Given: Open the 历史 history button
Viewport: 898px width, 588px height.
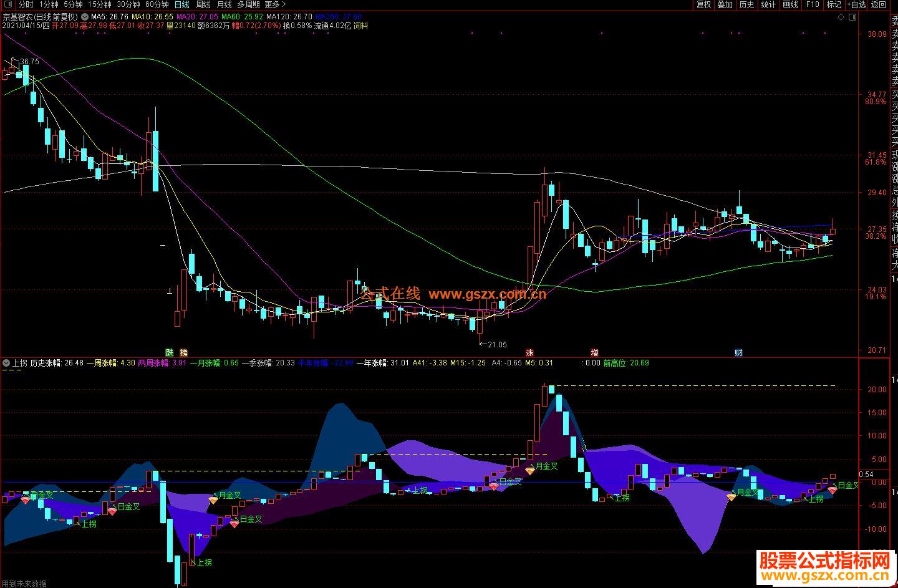Looking at the screenshot, I should click(746, 4).
